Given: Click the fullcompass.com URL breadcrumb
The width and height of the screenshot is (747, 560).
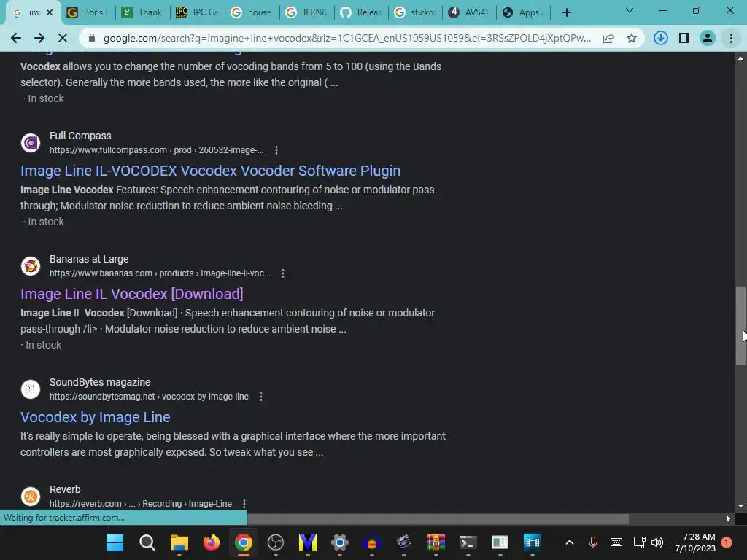Looking at the screenshot, I should click(157, 150).
